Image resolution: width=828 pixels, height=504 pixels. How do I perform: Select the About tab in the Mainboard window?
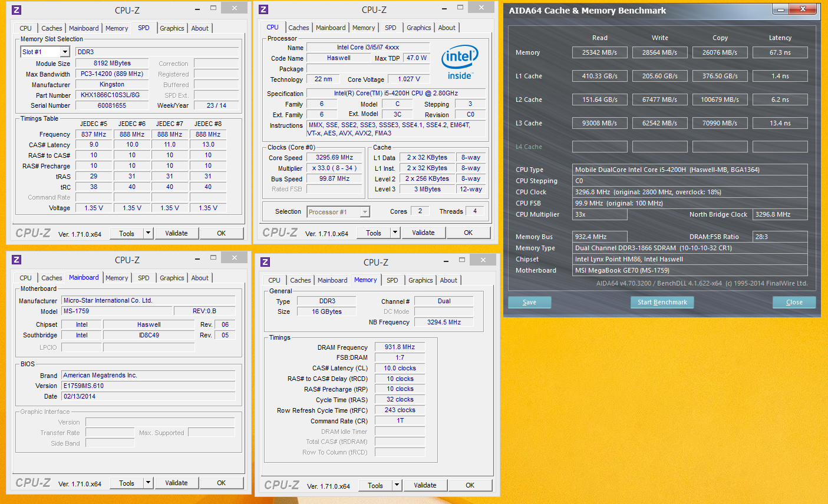click(200, 278)
